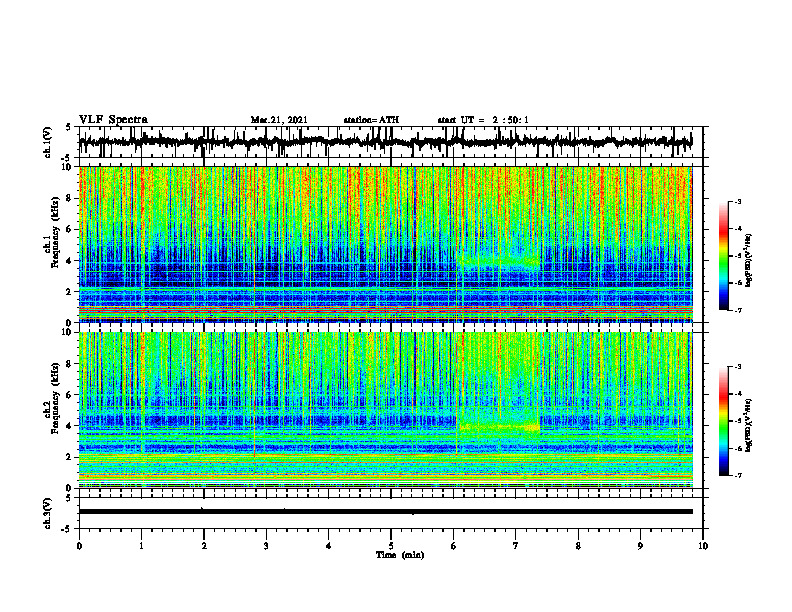
Task: Click the "Time (min)" axis title
Action: (400, 555)
